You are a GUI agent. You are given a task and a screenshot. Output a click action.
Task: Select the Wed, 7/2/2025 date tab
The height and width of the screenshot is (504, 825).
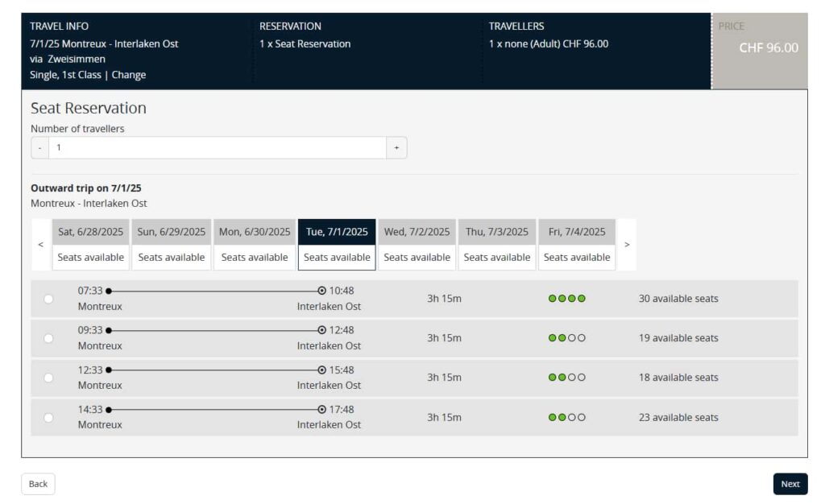(417, 245)
